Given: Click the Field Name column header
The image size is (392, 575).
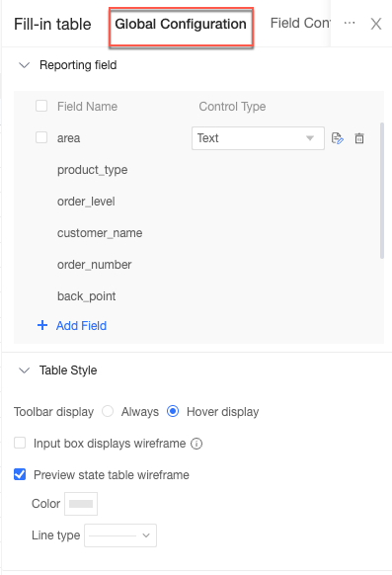Looking at the screenshot, I should 87,107.
